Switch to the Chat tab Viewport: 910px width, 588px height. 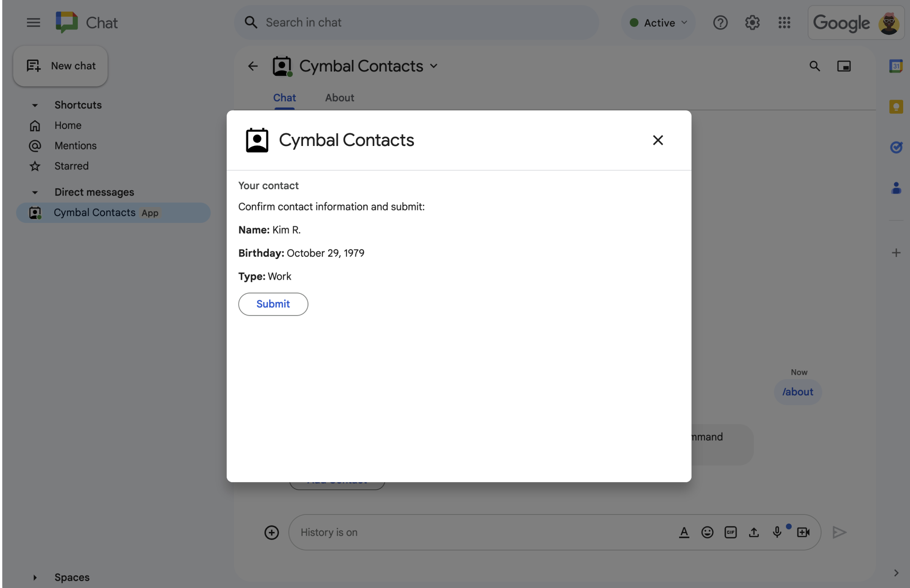[x=284, y=98]
